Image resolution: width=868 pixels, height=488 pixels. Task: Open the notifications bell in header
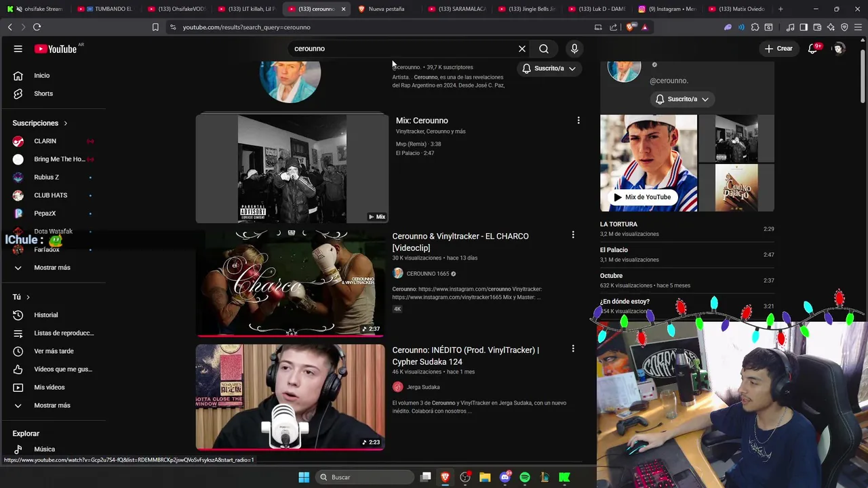tap(812, 49)
